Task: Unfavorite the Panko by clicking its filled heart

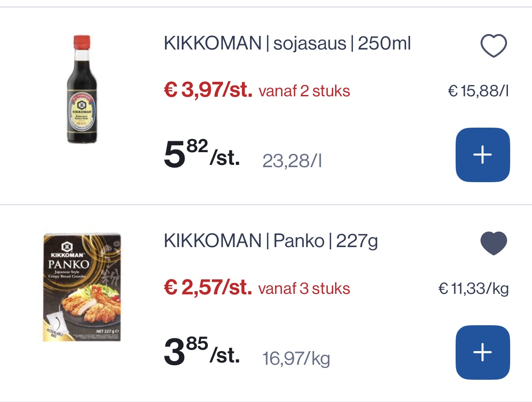Action: (x=493, y=243)
